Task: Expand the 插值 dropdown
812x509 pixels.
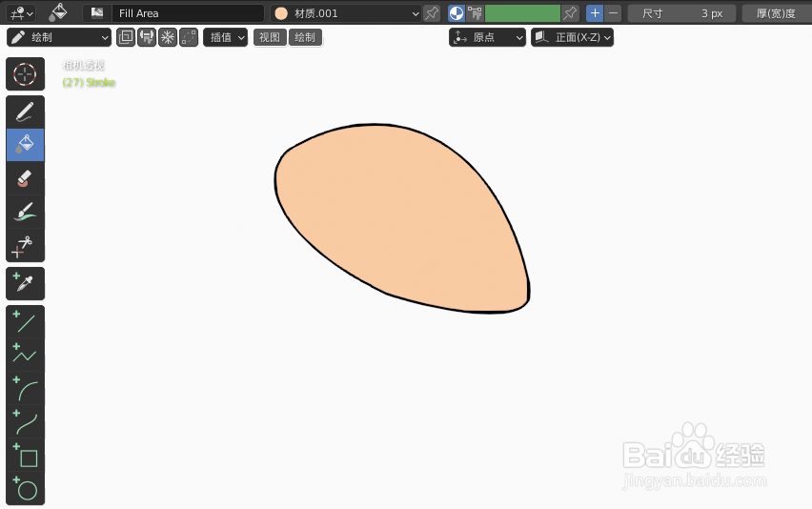Action: pos(225,37)
